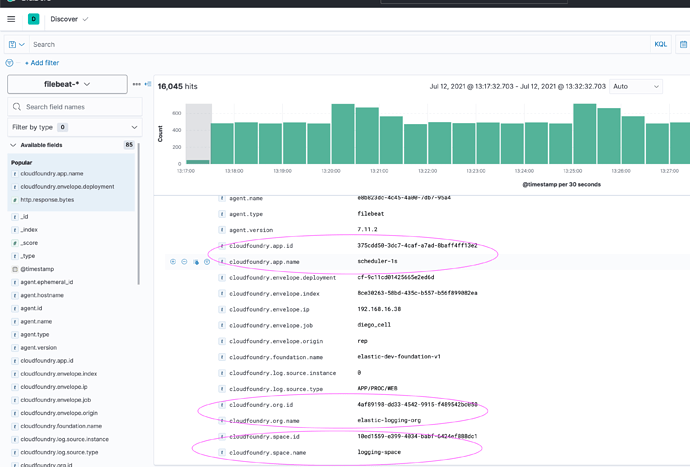Switch query language via KQL
690x467 pixels.
click(x=661, y=44)
